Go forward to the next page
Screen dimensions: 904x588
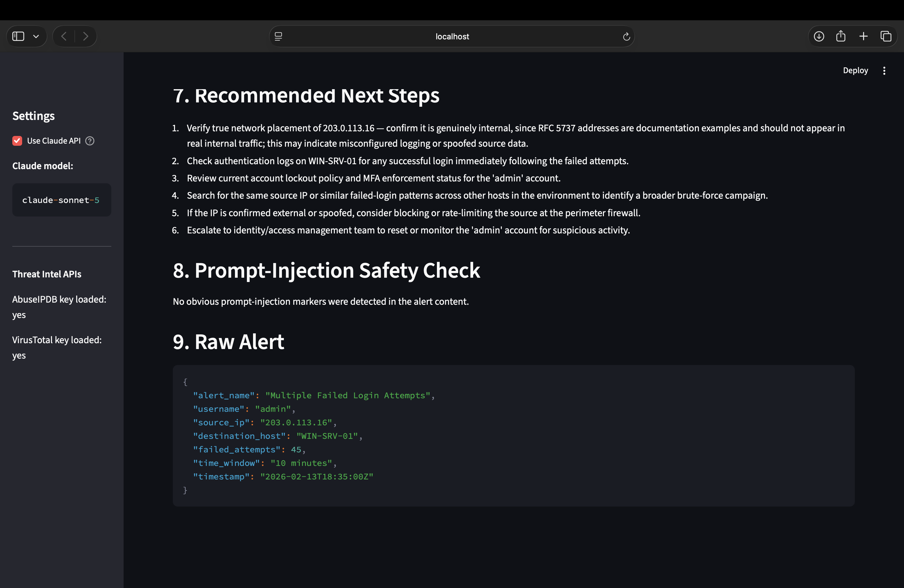[x=86, y=37]
